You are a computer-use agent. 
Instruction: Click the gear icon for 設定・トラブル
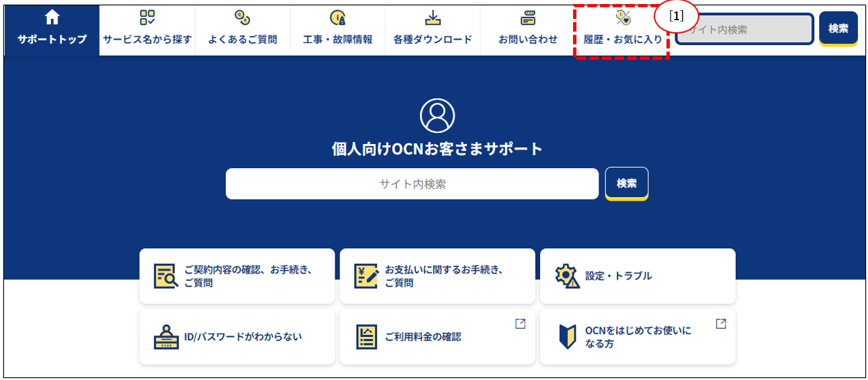coord(567,276)
